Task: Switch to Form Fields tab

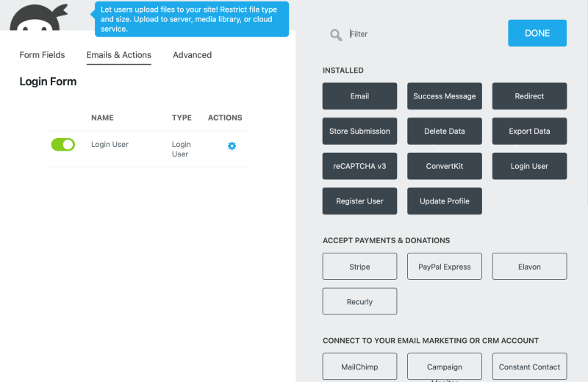Action: pos(42,55)
